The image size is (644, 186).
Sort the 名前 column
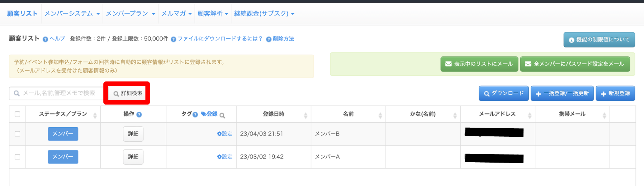point(380,115)
